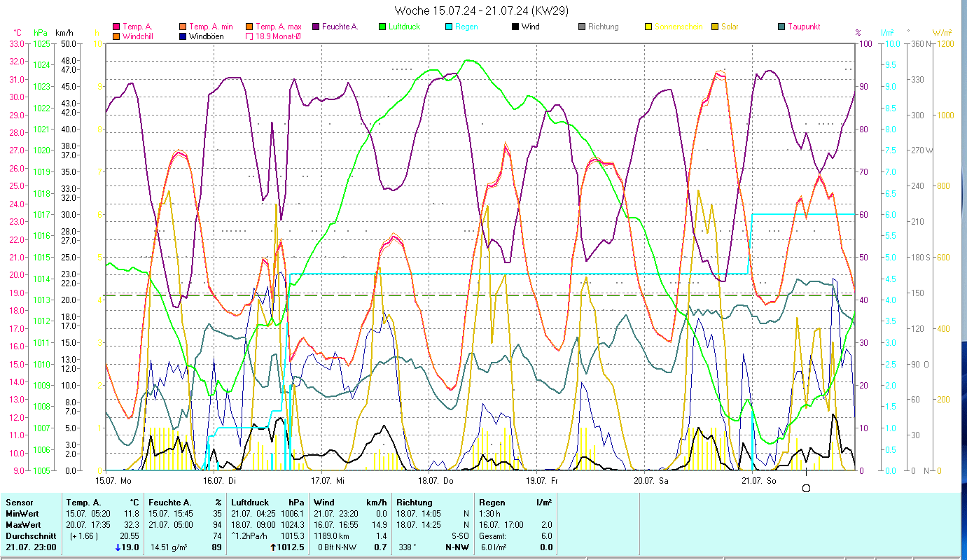Click the orange Windchill legend swatch
Image resolution: width=967 pixels, height=560 pixels.
pos(116,36)
